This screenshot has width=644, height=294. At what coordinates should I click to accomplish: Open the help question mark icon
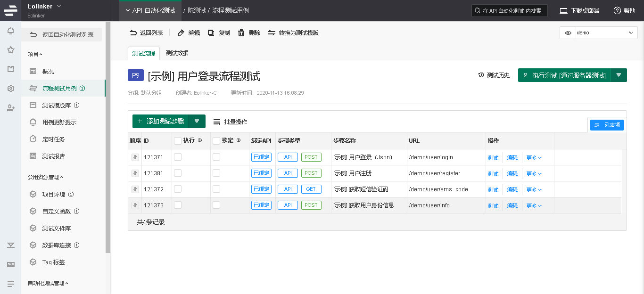tap(617, 10)
